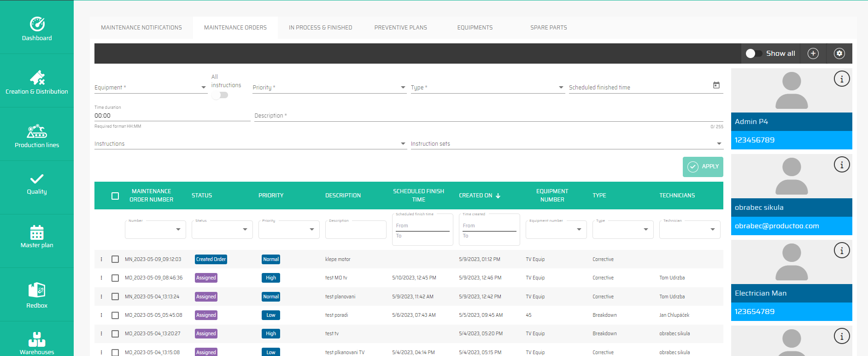Open the Redbox module
Screen dimensions: 868x356
(37, 295)
